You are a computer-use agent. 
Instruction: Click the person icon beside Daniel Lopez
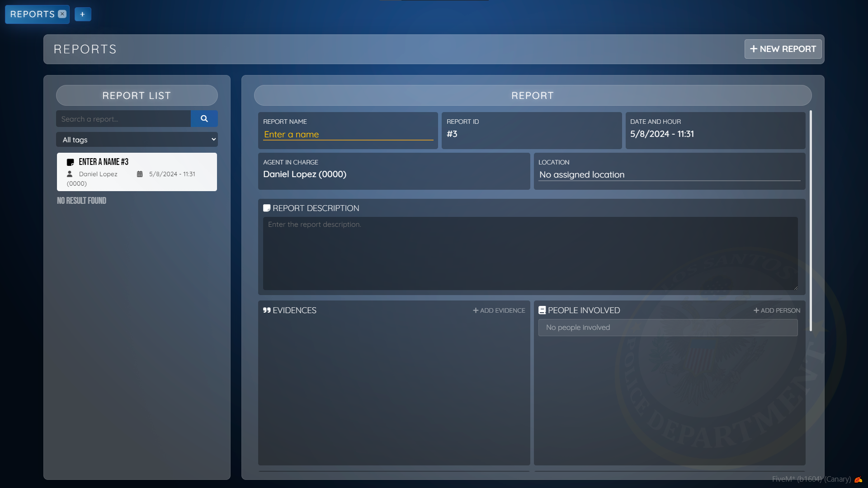tap(70, 174)
